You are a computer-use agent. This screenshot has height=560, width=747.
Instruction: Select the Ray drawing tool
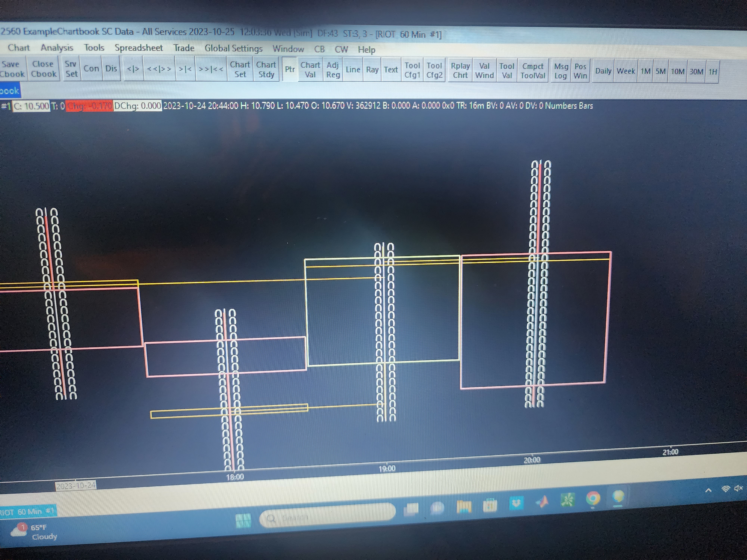pyautogui.click(x=372, y=70)
